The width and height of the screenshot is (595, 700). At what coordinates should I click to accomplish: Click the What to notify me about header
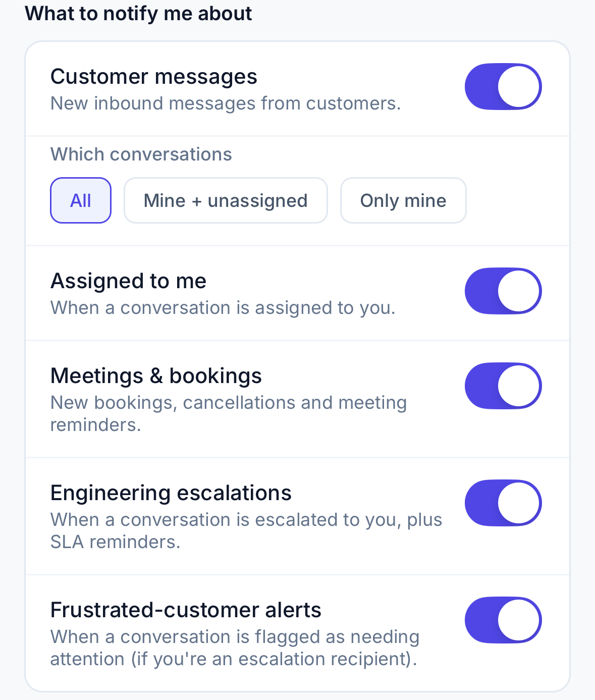[138, 13]
